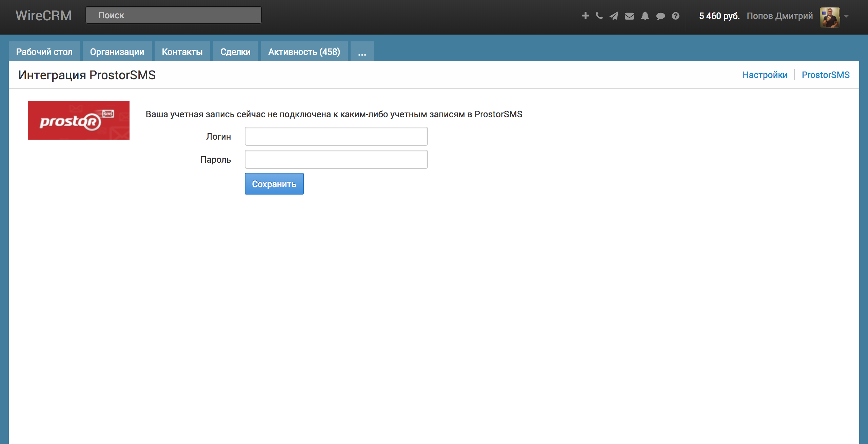868x444 pixels.
Task: Follow the ProstorSMS link at top right
Action: pos(826,75)
